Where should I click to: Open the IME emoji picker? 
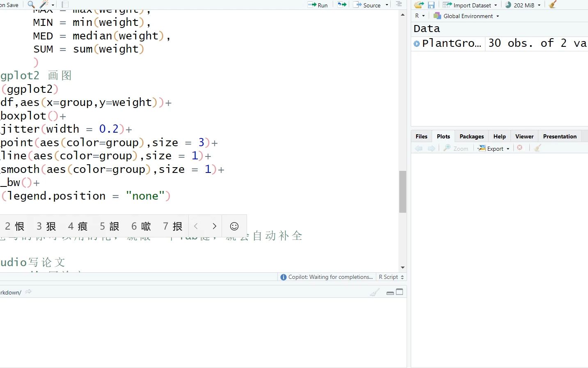[x=234, y=226]
